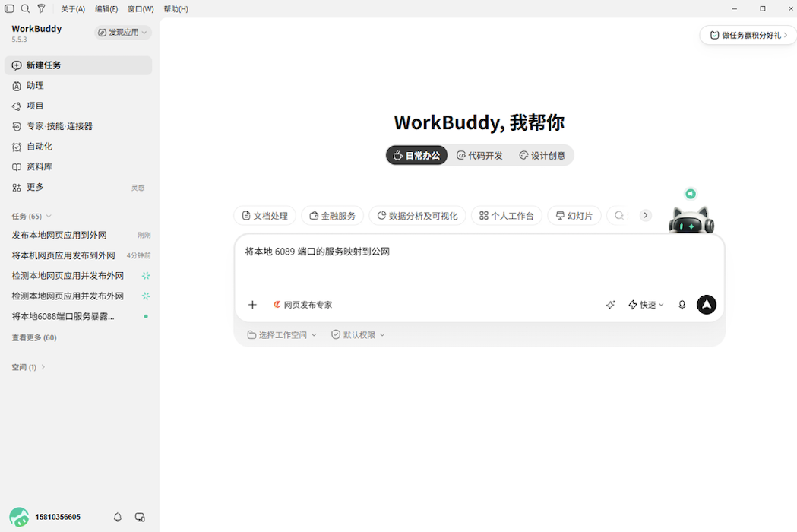This screenshot has width=797, height=532.
Task: Click 做任务赢积分好礼 button
Action: 748,35
